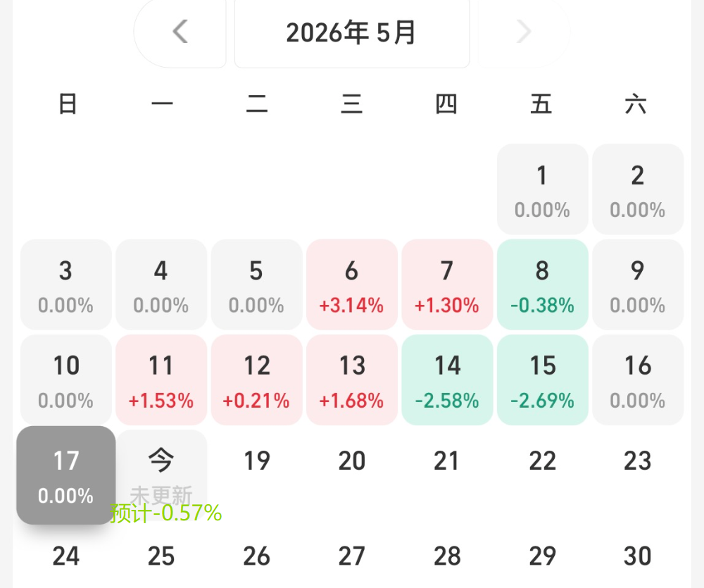704x588 pixels.
Task: Open May 6 with +3.14% gain
Action: pyautogui.click(x=352, y=284)
